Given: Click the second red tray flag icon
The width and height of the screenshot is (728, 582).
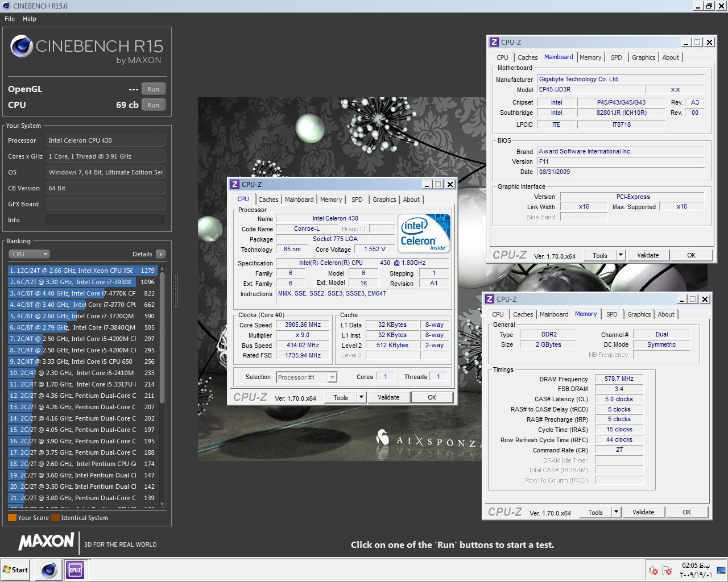Looking at the screenshot, I should click(x=667, y=570).
